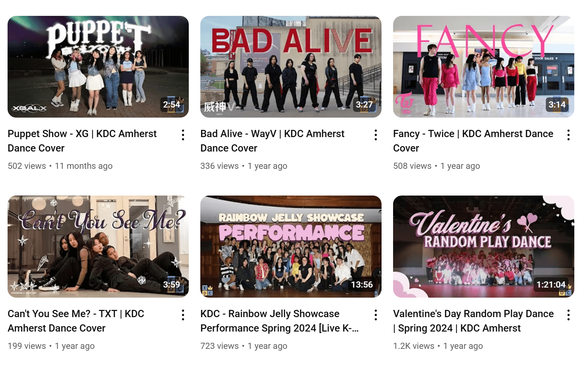Click title 'Fancy - Twice | KDC Amherst Dance Cover'

(473, 141)
